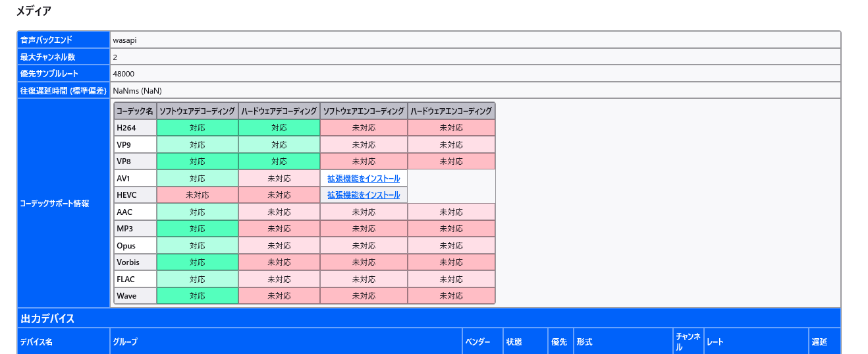
Task: Click Opus hardware decoding 未対応 cell
Action: tap(279, 245)
